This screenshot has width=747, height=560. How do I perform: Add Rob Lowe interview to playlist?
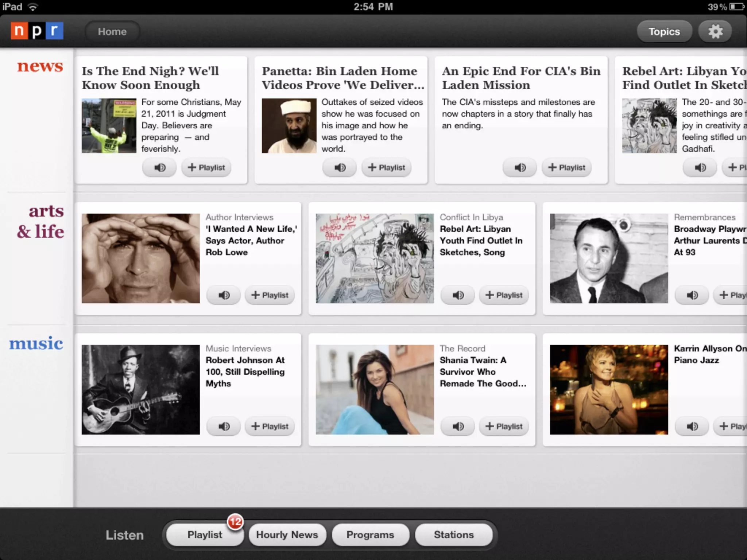point(270,295)
